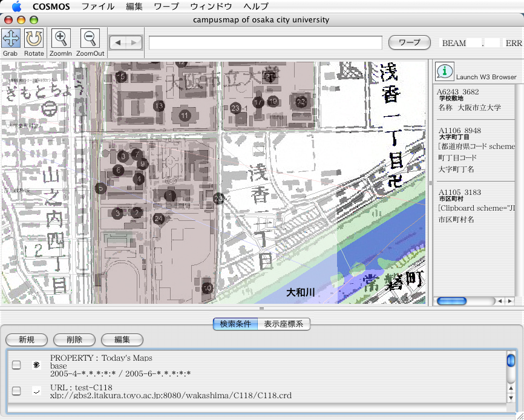Click map marker 7
Viewport: 524px width, 420px height.
click(136, 154)
